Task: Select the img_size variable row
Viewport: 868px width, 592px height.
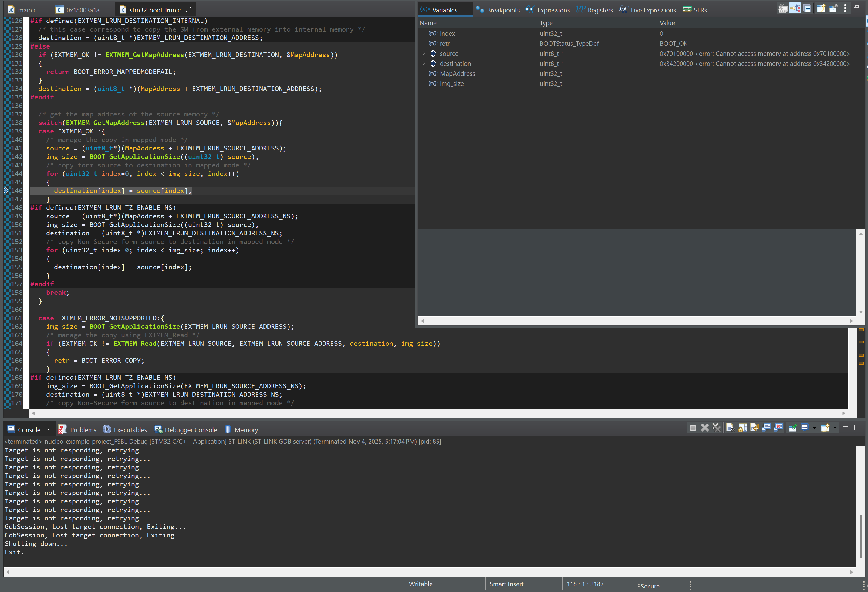Action: tap(451, 84)
